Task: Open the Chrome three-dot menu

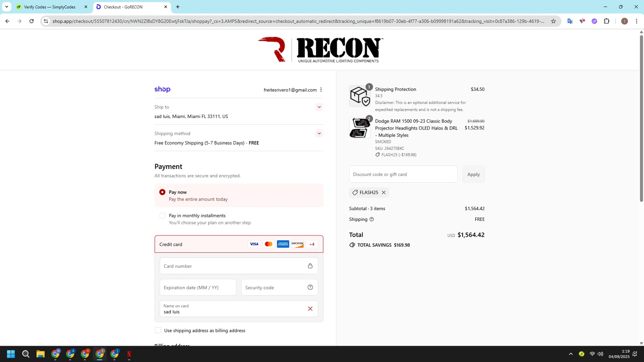Action: coord(637,21)
